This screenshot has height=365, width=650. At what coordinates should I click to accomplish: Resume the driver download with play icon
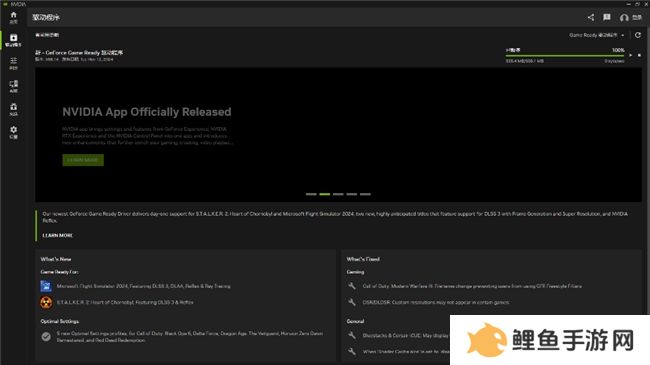(631, 55)
